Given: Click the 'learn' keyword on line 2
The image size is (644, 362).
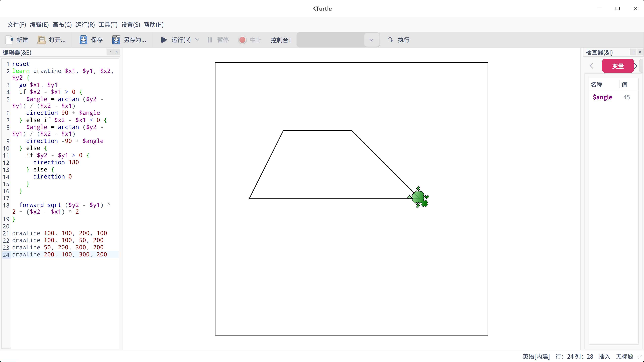Looking at the screenshot, I should [21, 71].
